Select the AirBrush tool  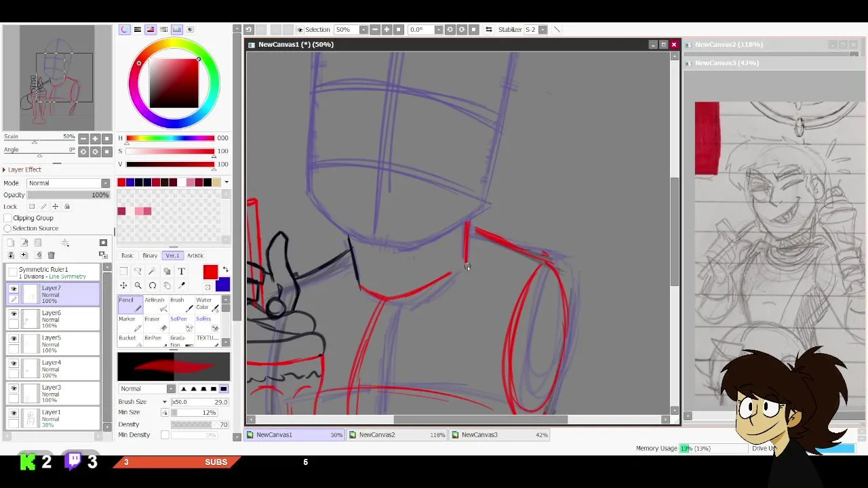(155, 304)
